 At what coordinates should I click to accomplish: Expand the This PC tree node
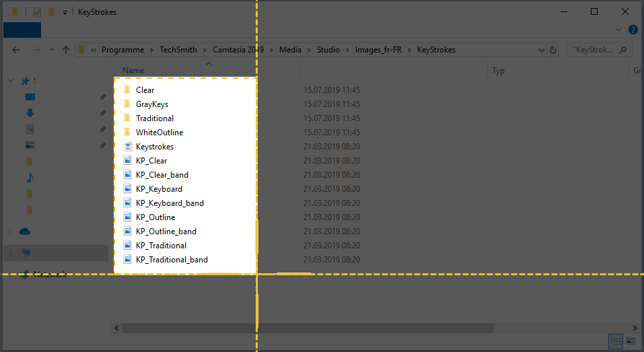point(10,252)
